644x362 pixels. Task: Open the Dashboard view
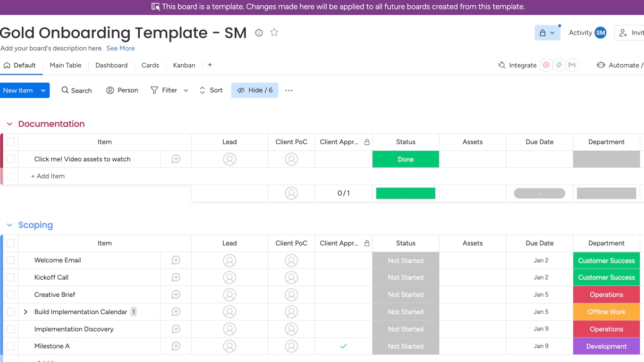tap(111, 65)
